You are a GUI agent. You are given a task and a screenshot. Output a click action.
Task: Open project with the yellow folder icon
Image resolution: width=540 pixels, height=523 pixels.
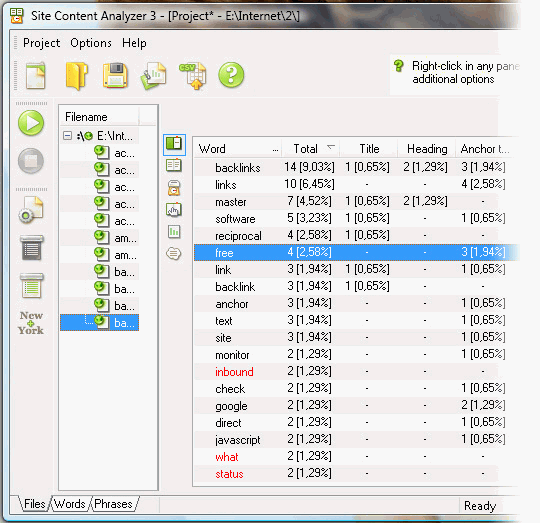click(76, 75)
